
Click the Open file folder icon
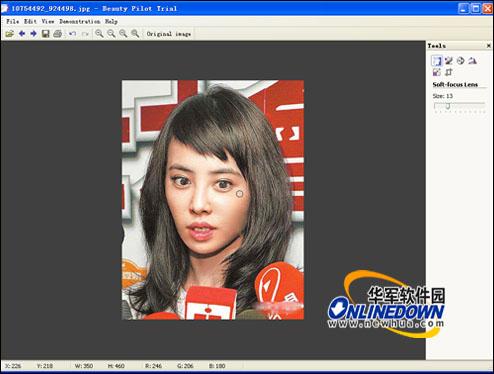click(x=10, y=34)
